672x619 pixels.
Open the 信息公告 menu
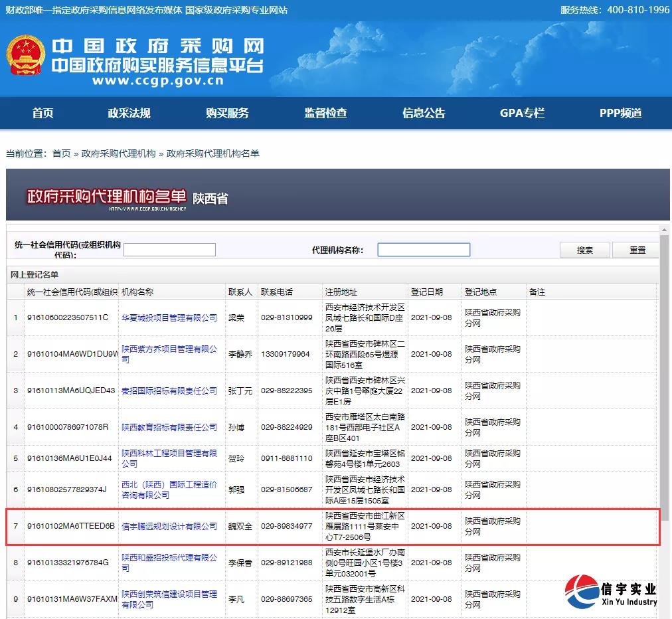coord(423,113)
